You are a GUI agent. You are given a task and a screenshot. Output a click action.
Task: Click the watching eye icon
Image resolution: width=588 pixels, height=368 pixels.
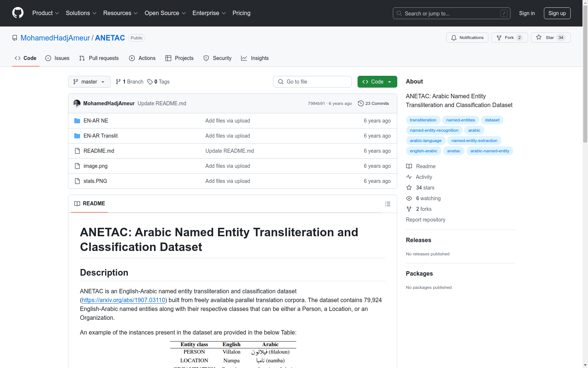[x=409, y=198]
